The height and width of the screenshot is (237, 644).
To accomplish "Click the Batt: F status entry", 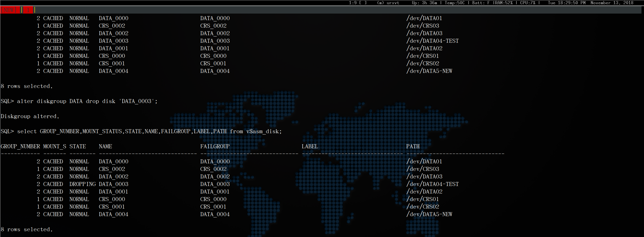I will 481,3.
